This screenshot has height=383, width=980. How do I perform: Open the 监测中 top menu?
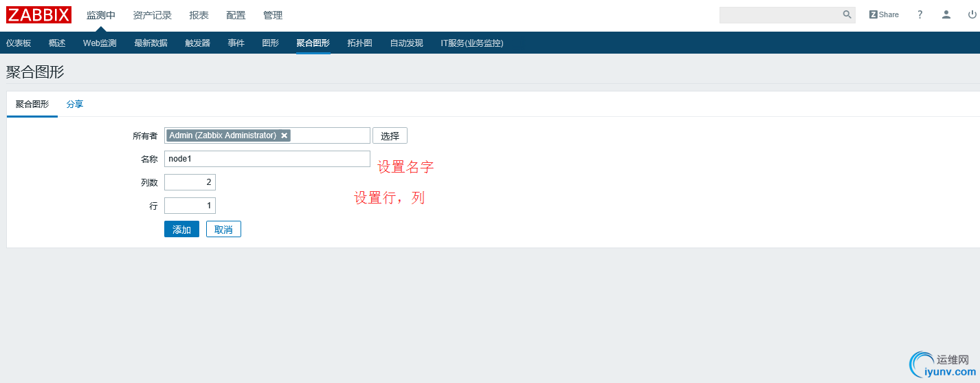click(x=101, y=15)
